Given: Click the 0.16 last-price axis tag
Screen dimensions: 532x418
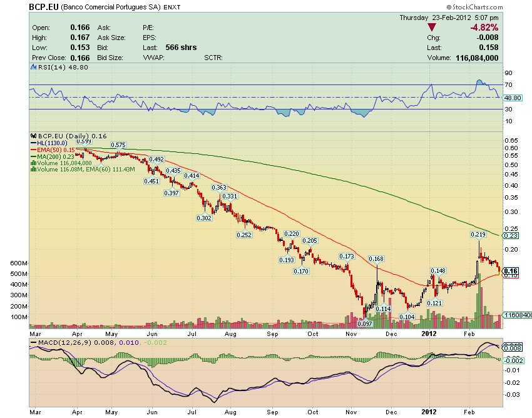Looking at the screenshot, I should click(511, 271).
